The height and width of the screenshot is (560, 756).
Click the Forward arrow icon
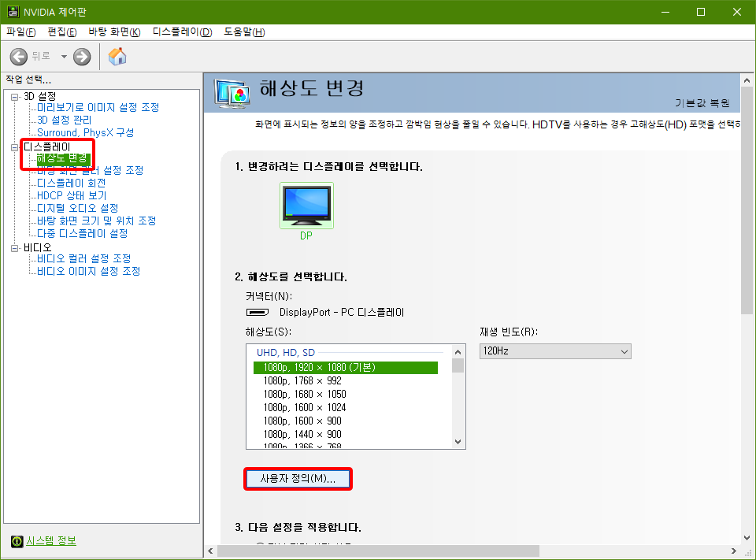[x=82, y=57]
